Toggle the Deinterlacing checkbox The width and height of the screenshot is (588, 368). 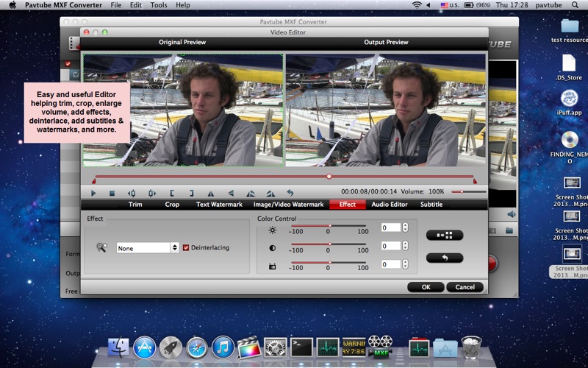186,247
